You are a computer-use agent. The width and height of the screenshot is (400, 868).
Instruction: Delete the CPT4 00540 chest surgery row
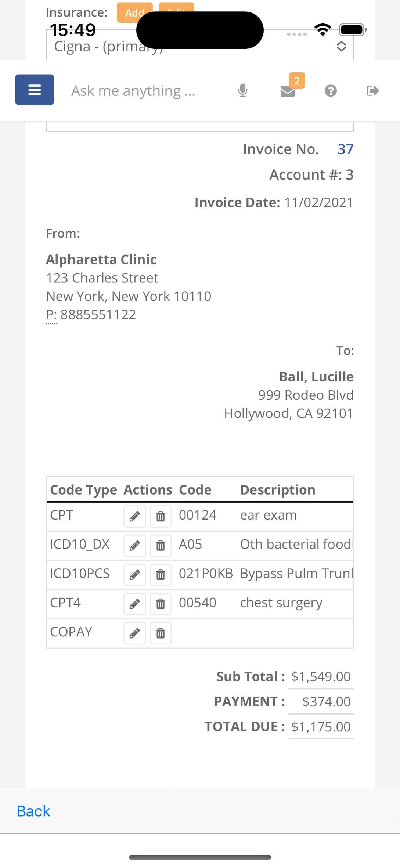tap(161, 604)
